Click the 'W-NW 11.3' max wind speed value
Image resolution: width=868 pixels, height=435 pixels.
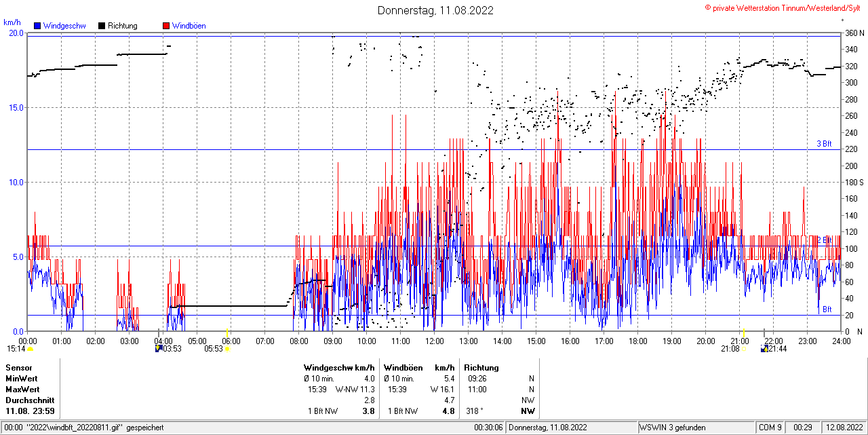355,390
